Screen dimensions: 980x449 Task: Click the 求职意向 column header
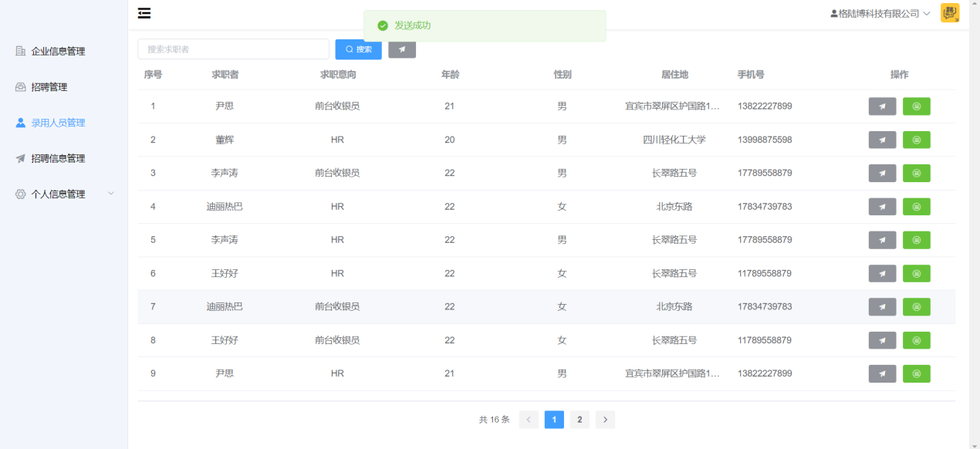click(337, 75)
